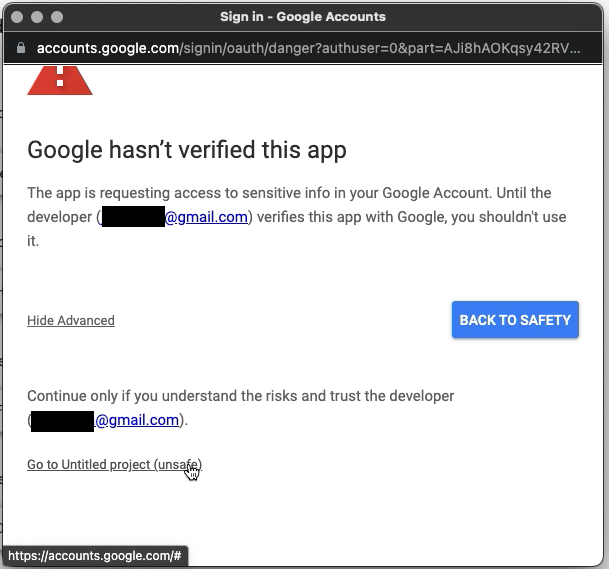The image size is (609, 569).
Task: Click the redacted name in the Continue paragraph
Action: point(62,421)
